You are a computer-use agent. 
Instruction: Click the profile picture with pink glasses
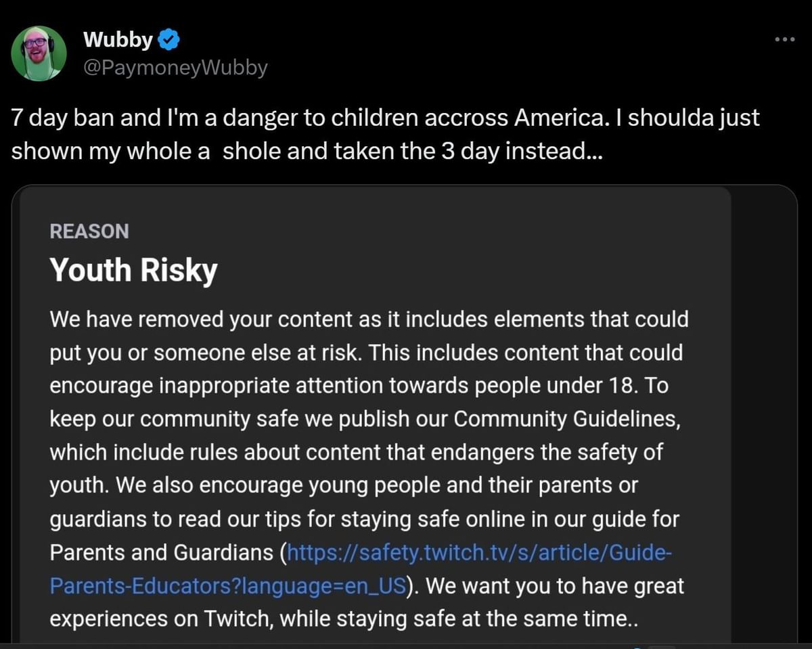(x=39, y=52)
